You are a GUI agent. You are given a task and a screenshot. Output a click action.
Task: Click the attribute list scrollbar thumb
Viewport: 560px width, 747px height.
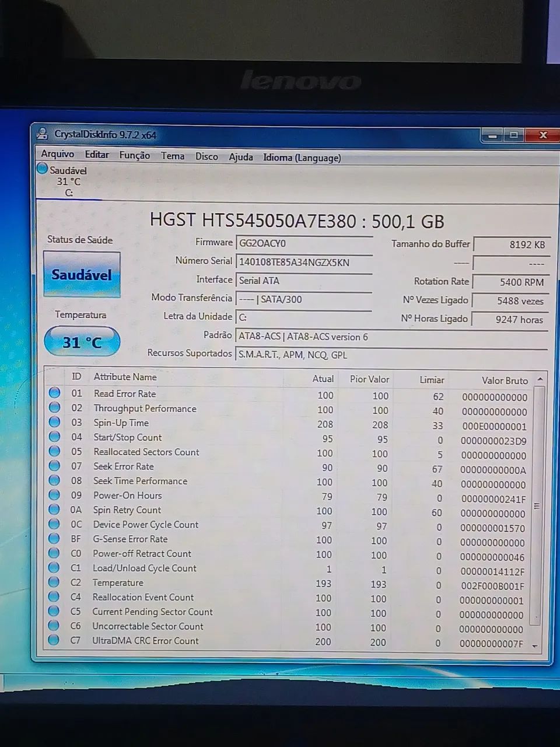tap(538, 505)
